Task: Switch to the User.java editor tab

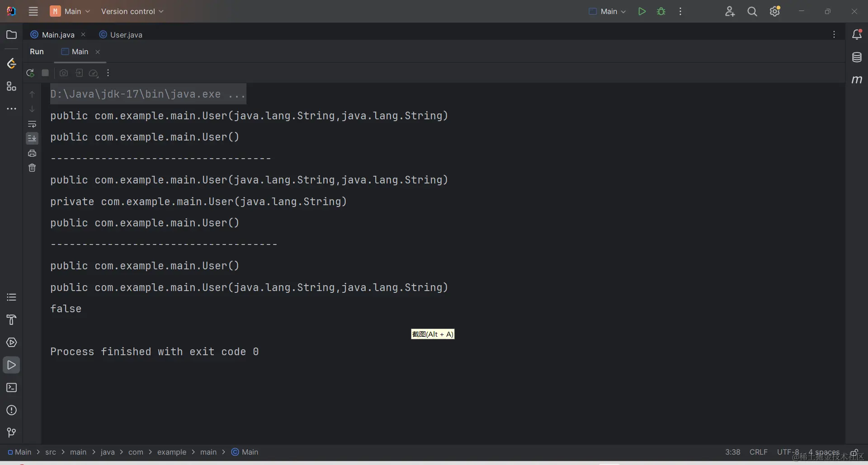Action: [x=121, y=35]
